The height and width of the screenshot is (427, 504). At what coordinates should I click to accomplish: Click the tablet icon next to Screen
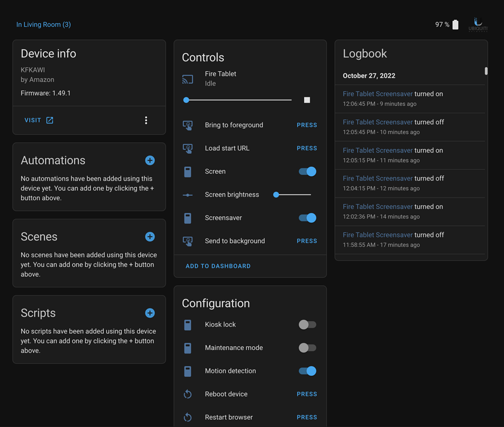pyautogui.click(x=188, y=171)
